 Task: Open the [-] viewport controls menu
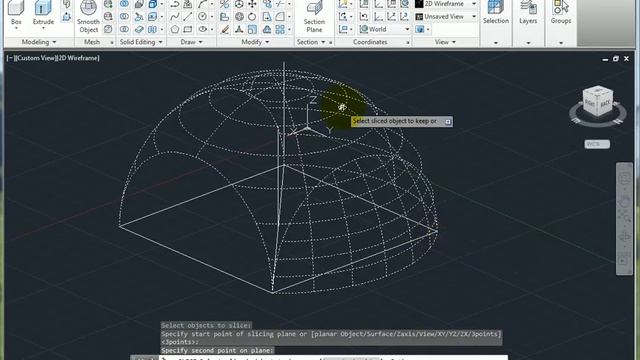(11, 58)
